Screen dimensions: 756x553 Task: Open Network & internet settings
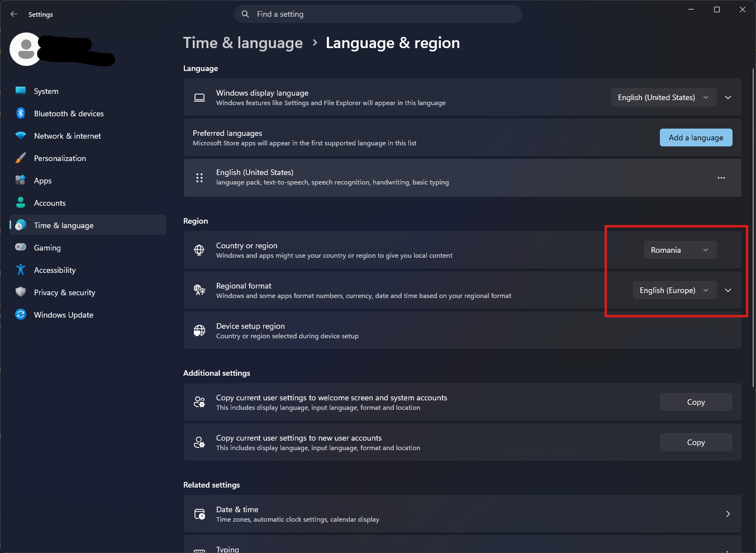(x=88, y=136)
